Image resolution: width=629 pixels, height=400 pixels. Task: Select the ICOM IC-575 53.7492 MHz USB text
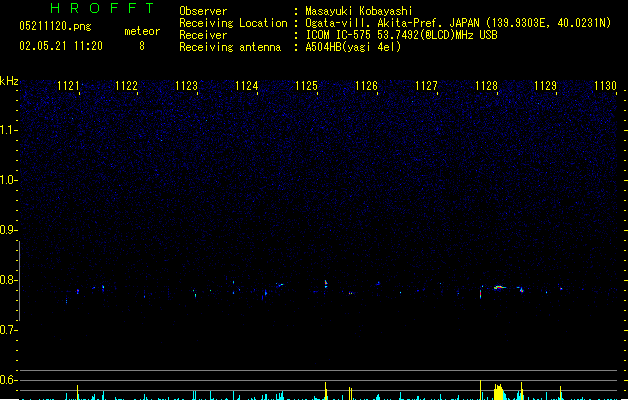point(401,35)
